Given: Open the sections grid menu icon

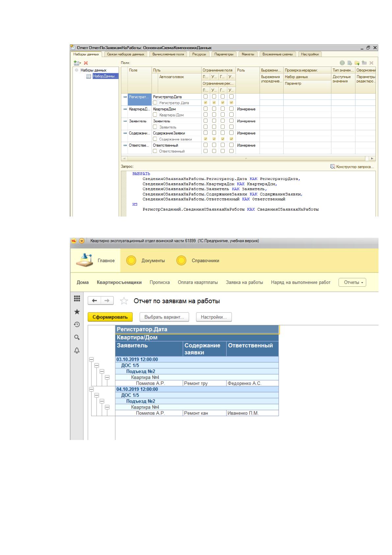Looking at the screenshot, I should (x=77, y=299).
